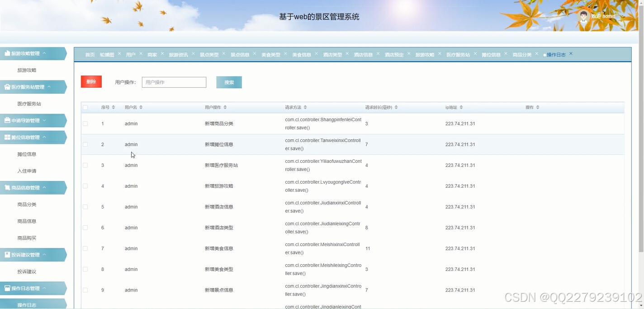Click the 搜索 button

(x=229, y=82)
